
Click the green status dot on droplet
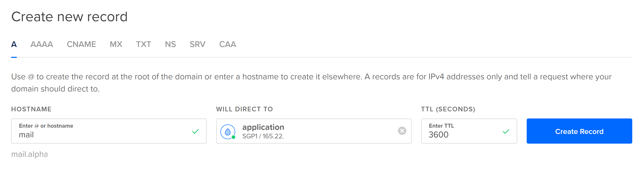234,137
